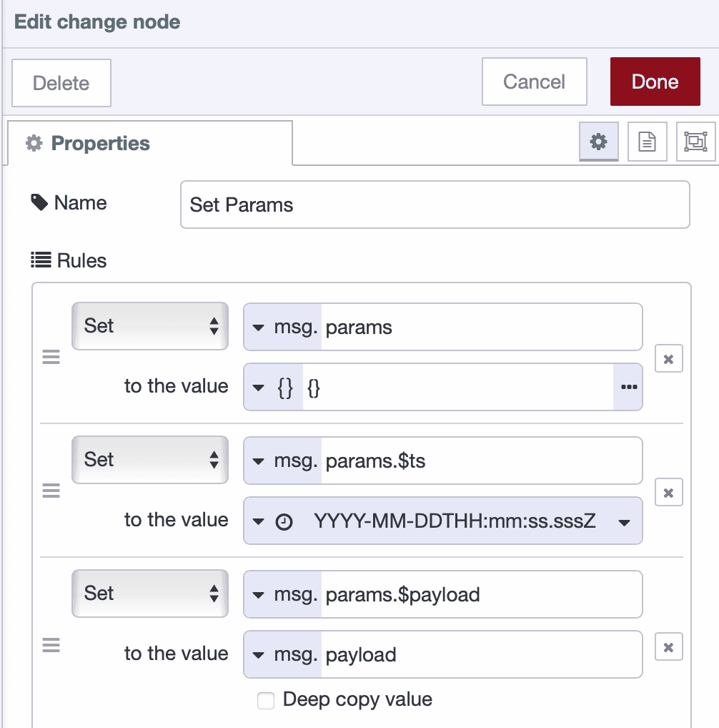Click the drag handle of the first rule
The width and height of the screenshot is (719, 728).
click(51, 357)
